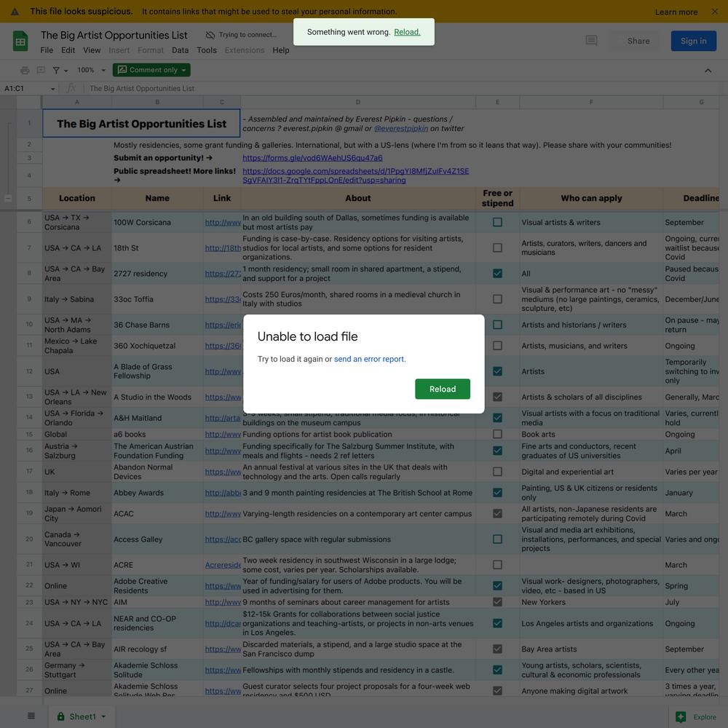Select the 'Free or stipend' header cell
This screenshot has width=728, height=728.
497,198
